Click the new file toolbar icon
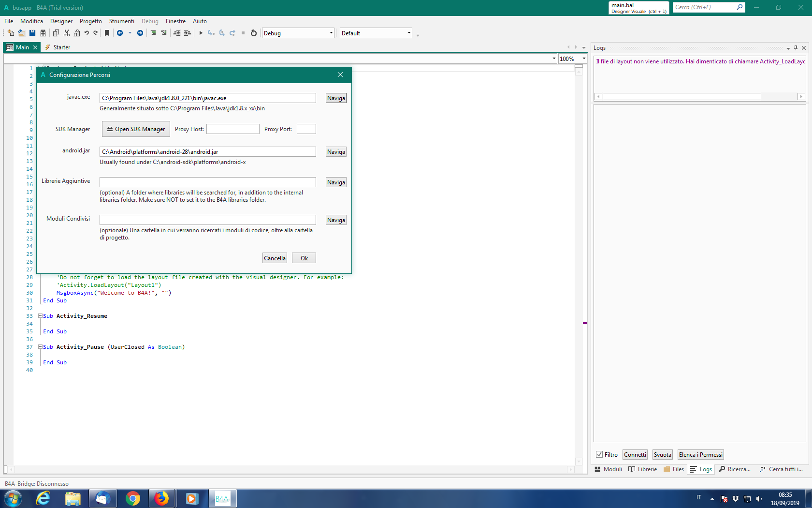Viewport: 812px width, 508px height. [x=11, y=33]
